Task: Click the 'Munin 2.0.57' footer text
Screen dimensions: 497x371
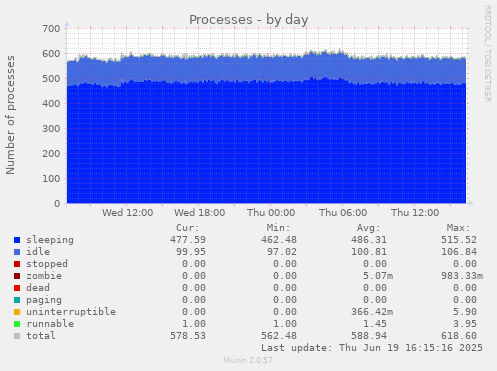Action: 248,360
